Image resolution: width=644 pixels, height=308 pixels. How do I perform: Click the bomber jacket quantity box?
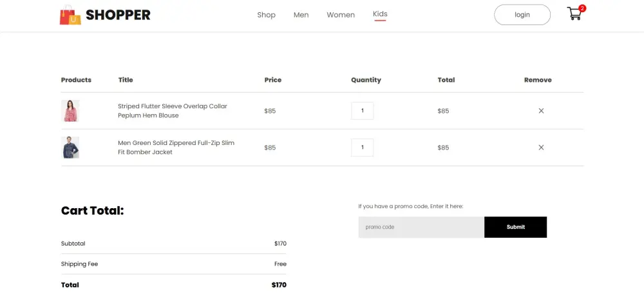coord(362,148)
